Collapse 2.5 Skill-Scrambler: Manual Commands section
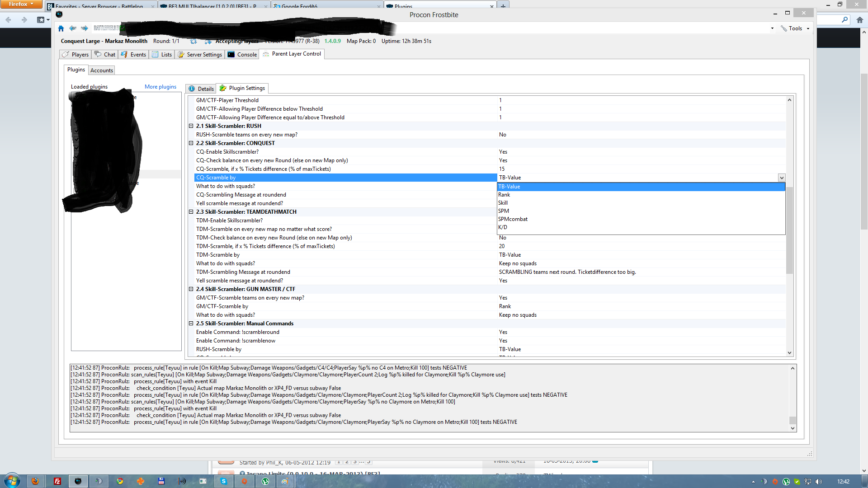Image resolution: width=868 pixels, height=488 pixels. click(x=191, y=324)
